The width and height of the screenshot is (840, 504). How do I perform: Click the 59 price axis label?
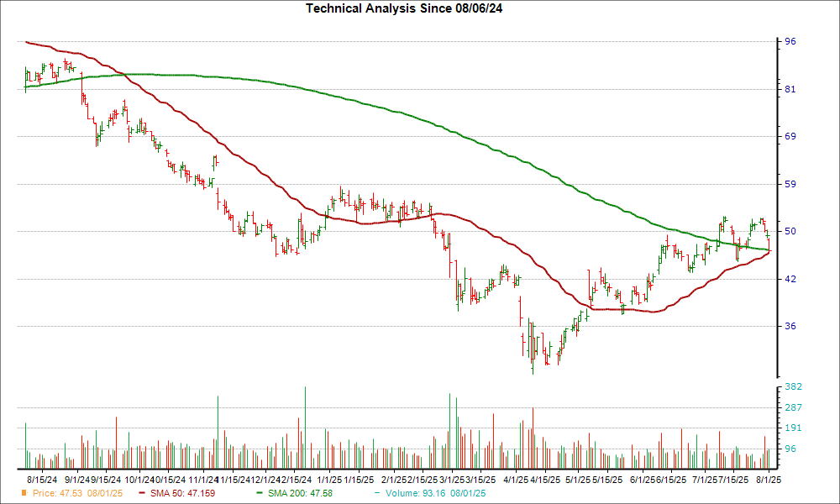790,184
